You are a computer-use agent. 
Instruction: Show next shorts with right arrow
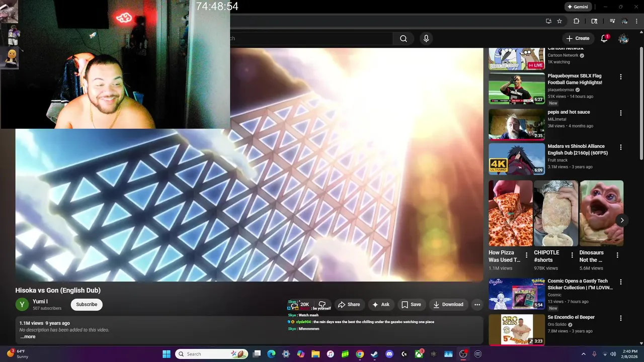tap(622, 220)
